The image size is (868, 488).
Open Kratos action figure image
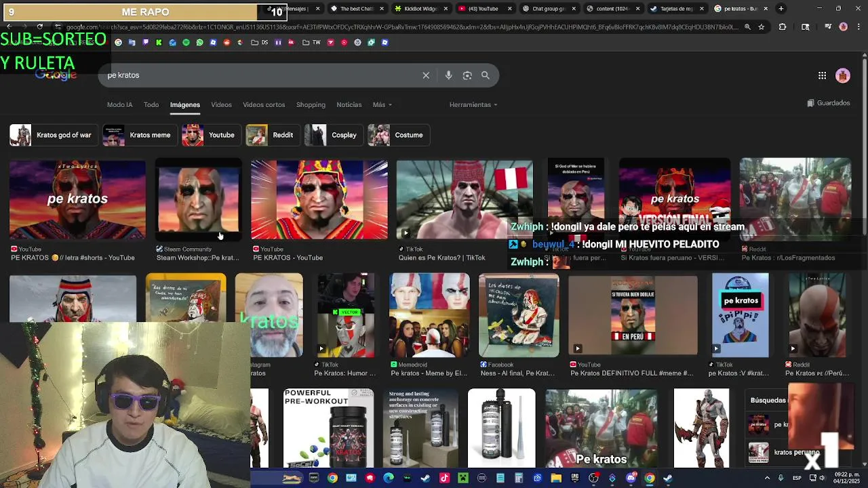tap(701, 428)
